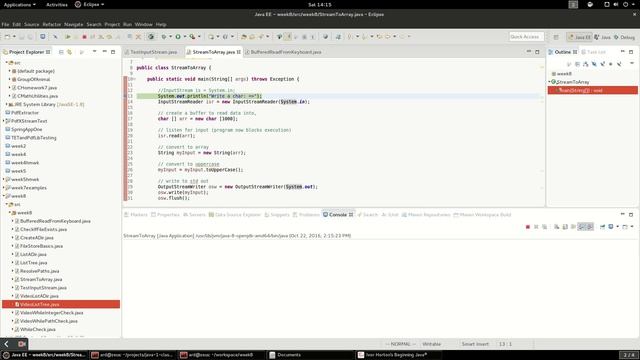The height and width of the screenshot is (360, 640).
Task: Collapse the StreamToArray class in Outline
Action: tap(549, 82)
